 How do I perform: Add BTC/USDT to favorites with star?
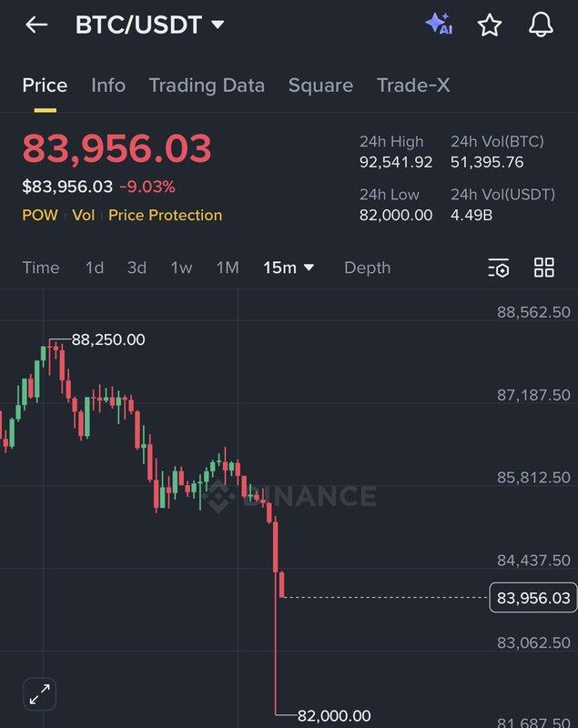click(490, 25)
